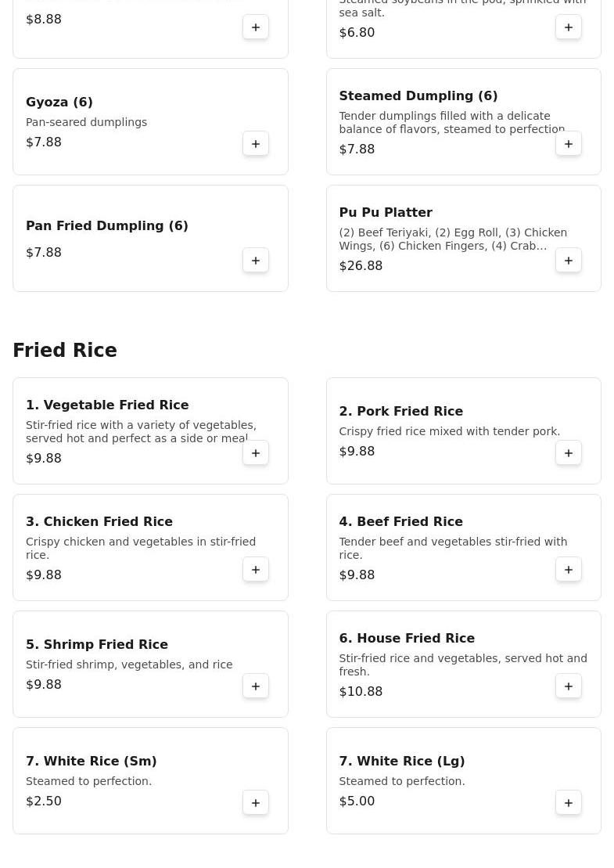
Task: Add Pan Fried Dumpling (6) to cart
Action: (x=256, y=261)
